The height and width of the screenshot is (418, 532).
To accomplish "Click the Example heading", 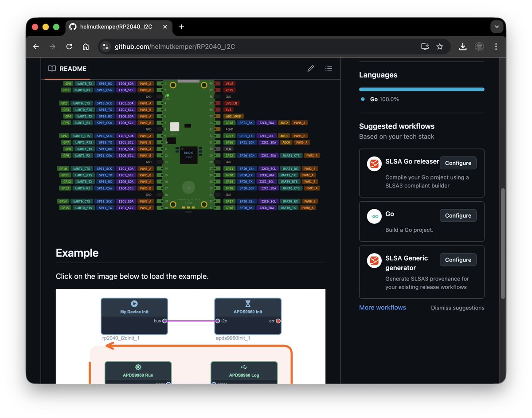I will click(77, 253).
